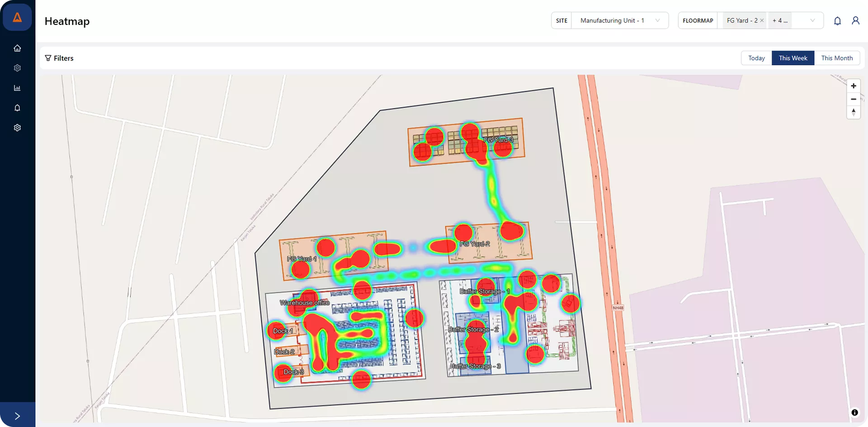Open notifications bell in top bar
Viewport: 868px width, 427px height.
837,21
